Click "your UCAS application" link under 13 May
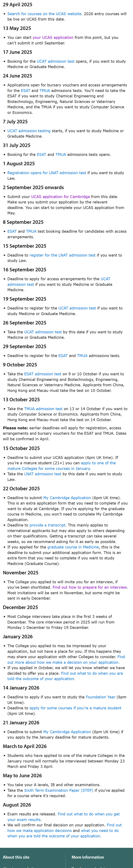Viewport: 133px width, 868px height. coord(53,37)
